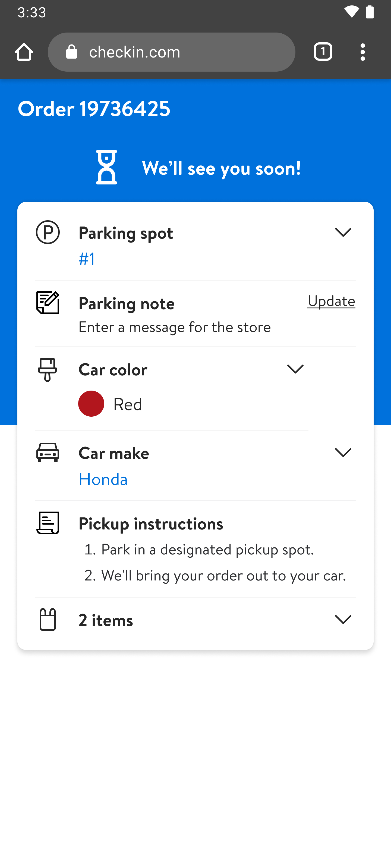Viewport: 391px width, 868px height.
Task: Tap the car color paintbrush icon
Action: (48, 370)
